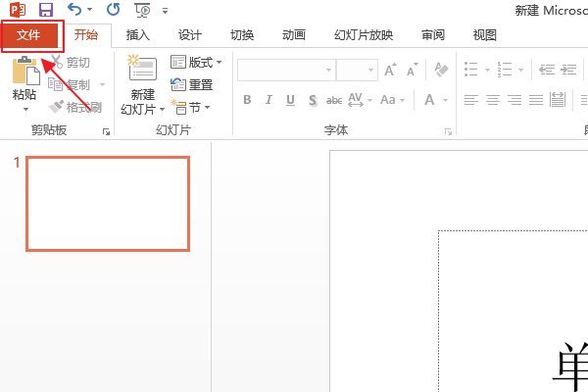The image size is (588, 392).
Task: Toggle Bold formatting
Action: (x=247, y=100)
